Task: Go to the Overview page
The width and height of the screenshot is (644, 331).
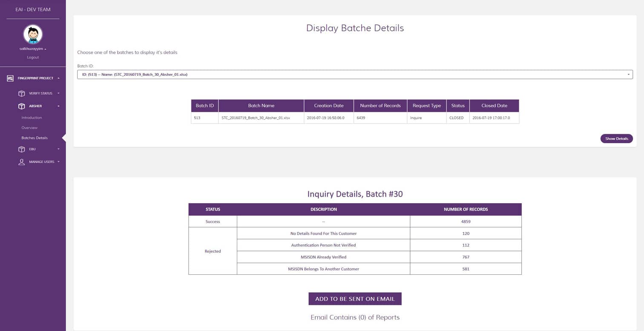Action: pos(29,128)
